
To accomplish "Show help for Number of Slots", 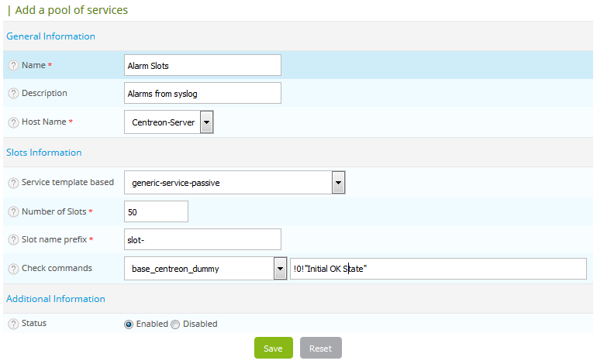I will (x=13, y=212).
